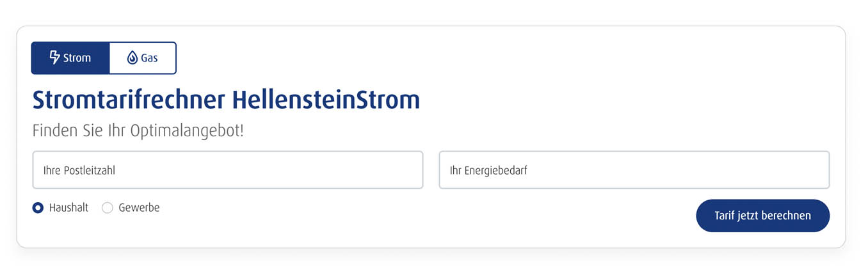Click the Finden Sie Ihr Optimalangebot subtitle
Viewport: 868px width, 277px height.
[x=138, y=131]
